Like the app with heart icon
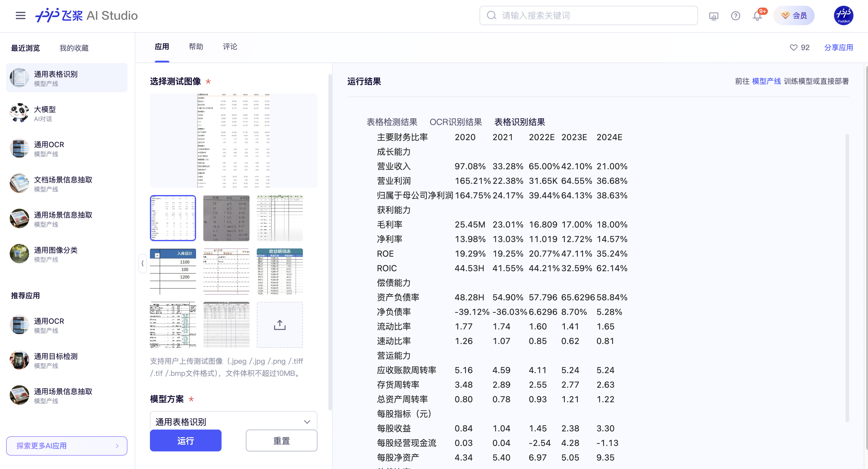The image size is (868, 469). click(794, 48)
